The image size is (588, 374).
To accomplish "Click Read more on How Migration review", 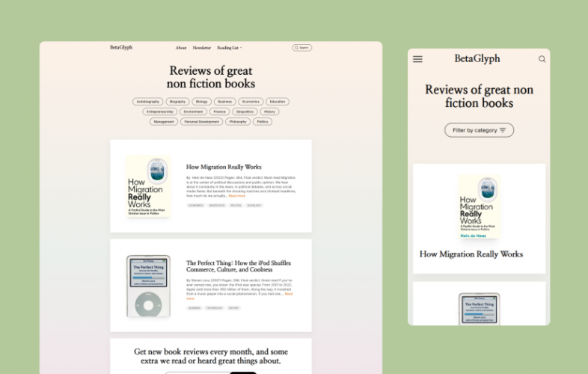I will click(x=237, y=196).
